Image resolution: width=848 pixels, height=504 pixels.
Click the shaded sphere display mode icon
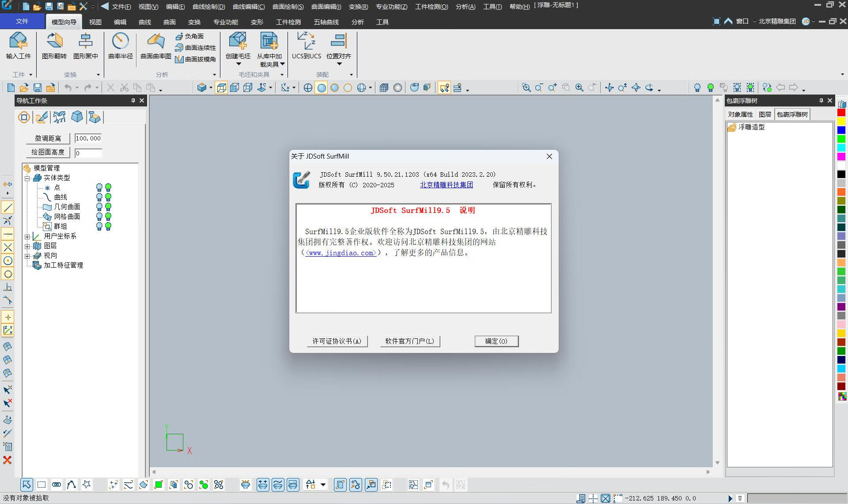tap(322, 88)
